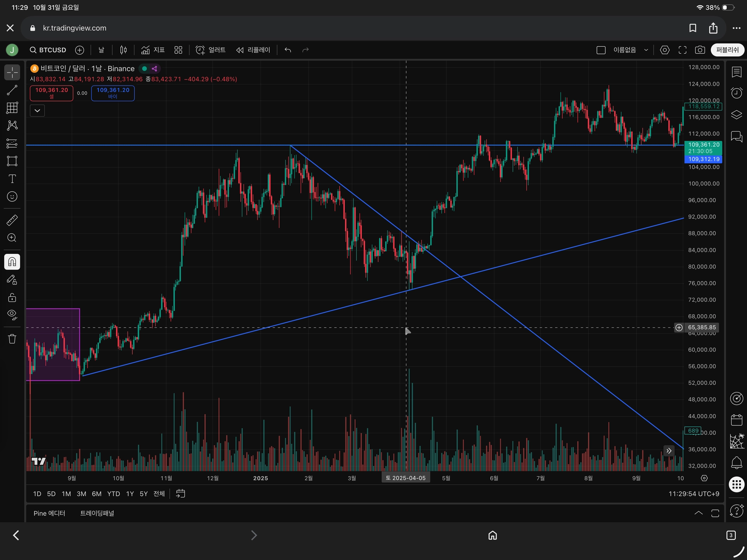Image resolution: width=747 pixels, height=560 pixels.
Task: Take chart snapshot with camera icon
Action: coord(700,50)
